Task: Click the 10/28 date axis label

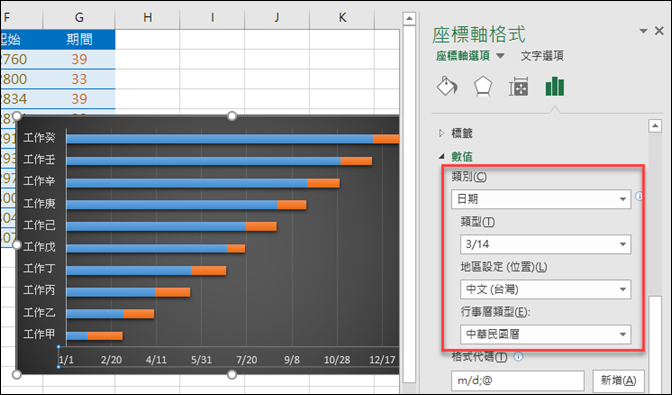Action: click(x=337, y=360)
